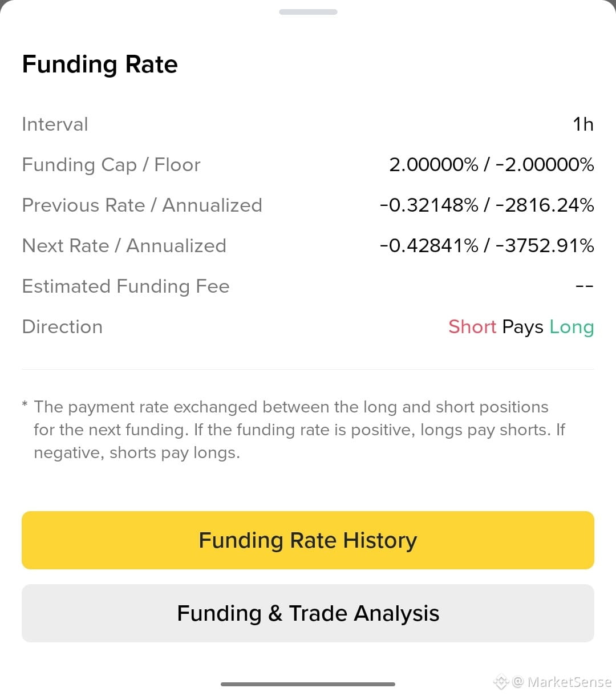The image size is (616, 696).
Task: Click the 2.00000% / -2.00000% value
Action: coord(492,165)
